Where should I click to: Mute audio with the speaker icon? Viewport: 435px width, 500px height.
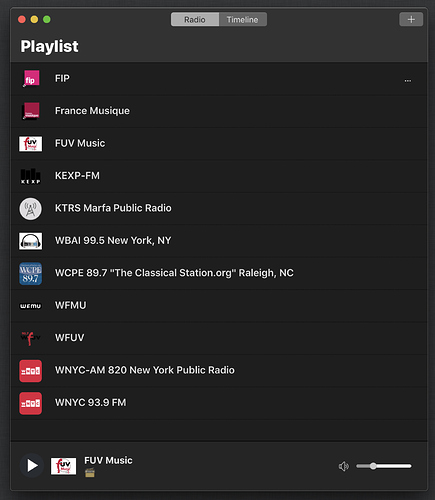pyautogui.click(x=344, y=466)
